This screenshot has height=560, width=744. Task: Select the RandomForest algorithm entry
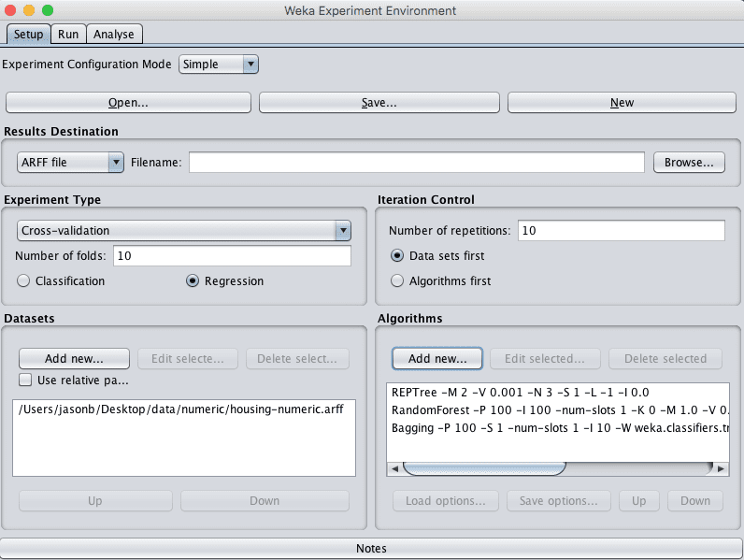click(558, 410)
